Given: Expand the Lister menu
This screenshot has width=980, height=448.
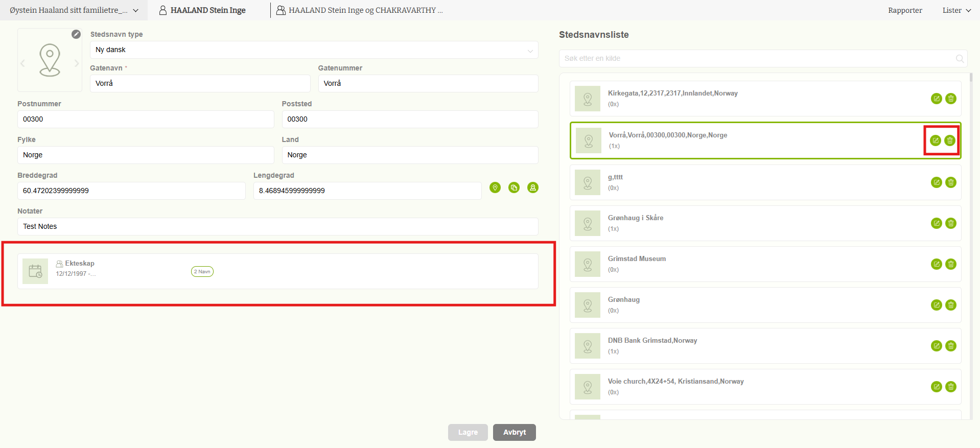Looking at the screenshot, I should pyautogui.click(x=956, y=10).
